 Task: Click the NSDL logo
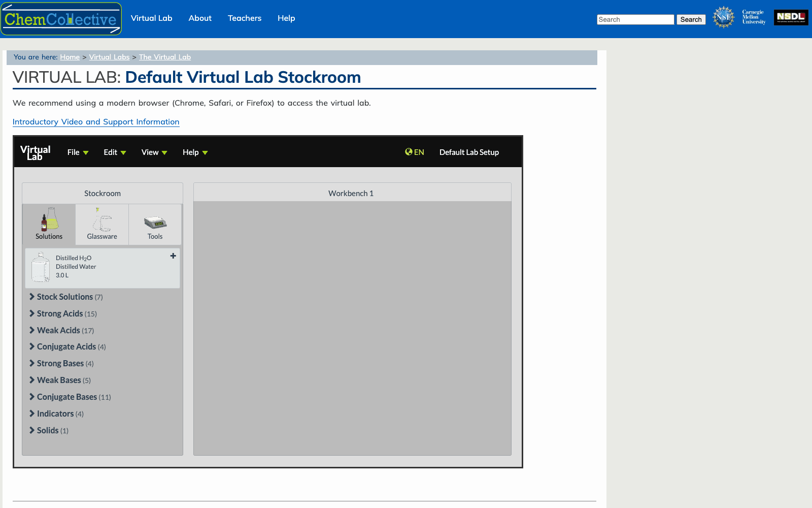click(791, 17)
